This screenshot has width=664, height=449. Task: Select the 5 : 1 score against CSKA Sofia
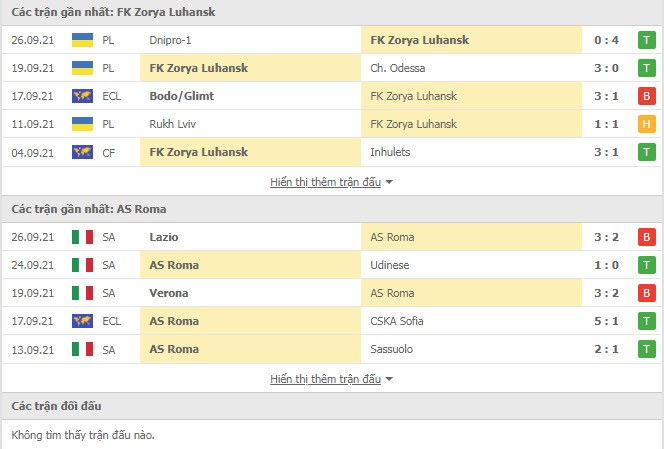(x=610, y=321)
